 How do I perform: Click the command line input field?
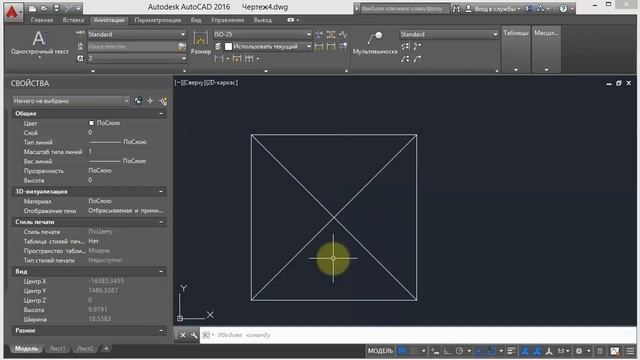pos(418,335)
